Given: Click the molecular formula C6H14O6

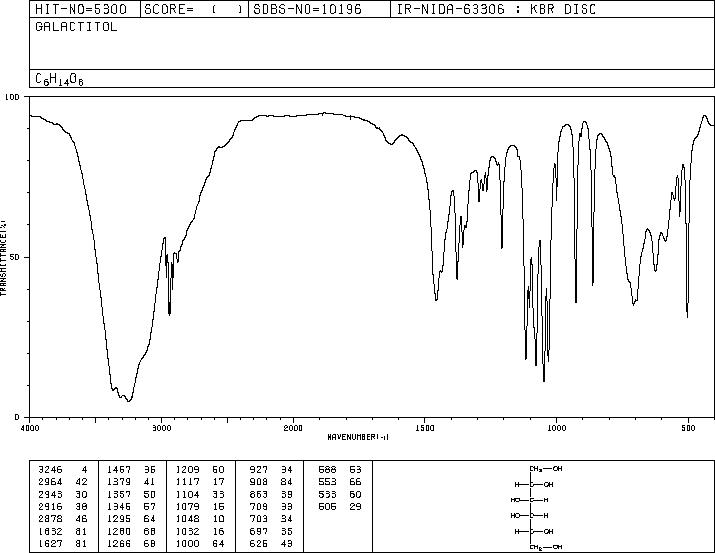Looking at the screenshot, I should pyautogui.click(x=59, y=79).
